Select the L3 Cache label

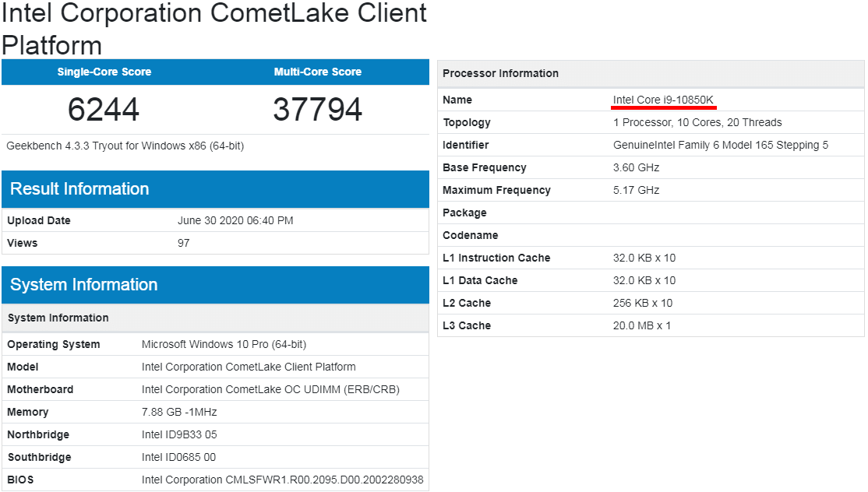(x=467, y=326)
